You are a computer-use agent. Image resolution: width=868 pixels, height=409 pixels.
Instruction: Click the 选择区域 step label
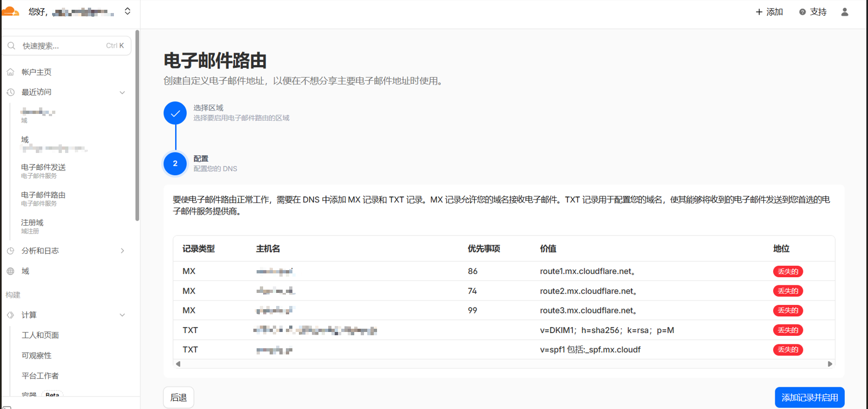(x=208, y=108)
